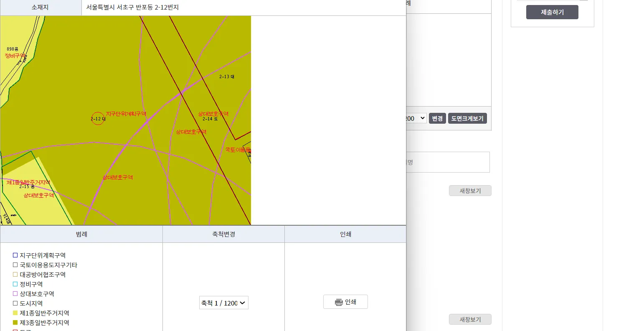Click the 변경 button
This screenshot has height=331, width=644.
coord(437,118)
